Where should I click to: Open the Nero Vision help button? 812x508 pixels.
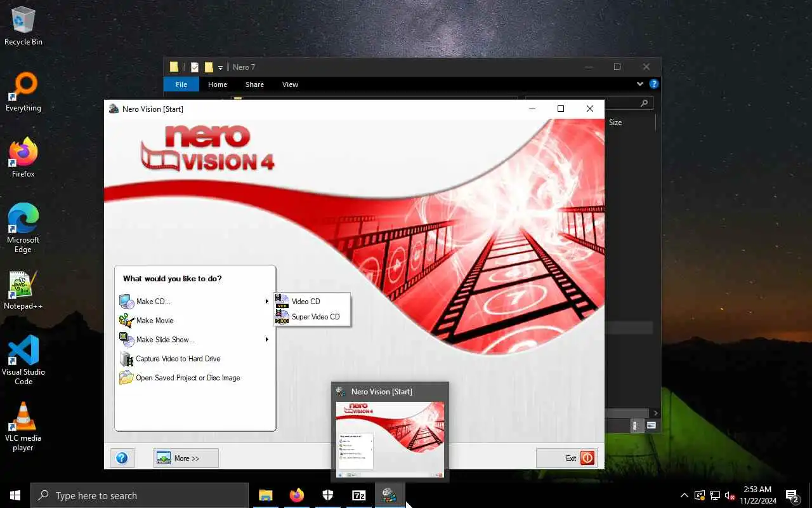122,458
